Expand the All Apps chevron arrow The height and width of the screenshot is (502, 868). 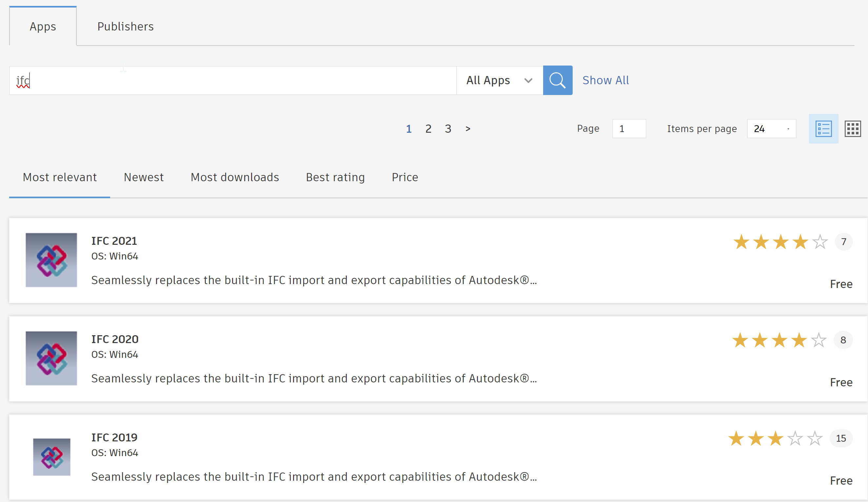(528, 80)
